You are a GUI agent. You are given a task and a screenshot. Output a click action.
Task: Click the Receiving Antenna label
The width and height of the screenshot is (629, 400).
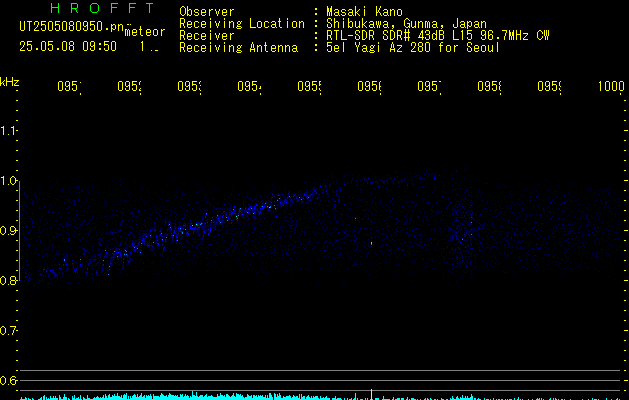tap(238, 48)
